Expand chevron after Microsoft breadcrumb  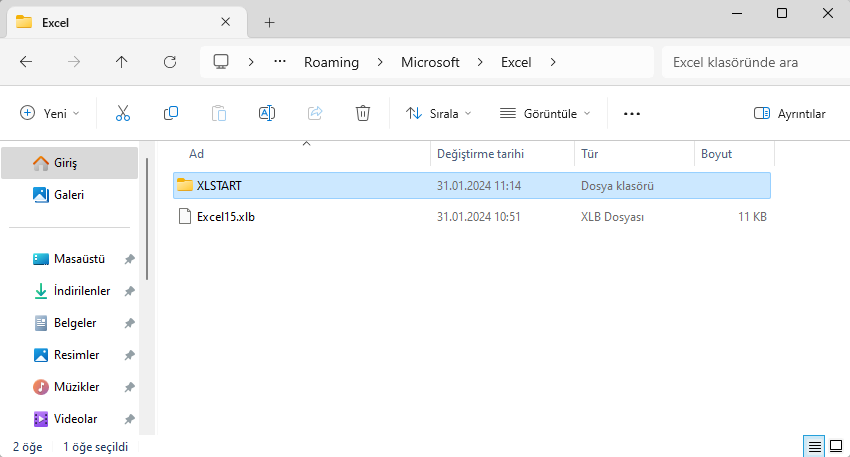click(x=480, y=62)
